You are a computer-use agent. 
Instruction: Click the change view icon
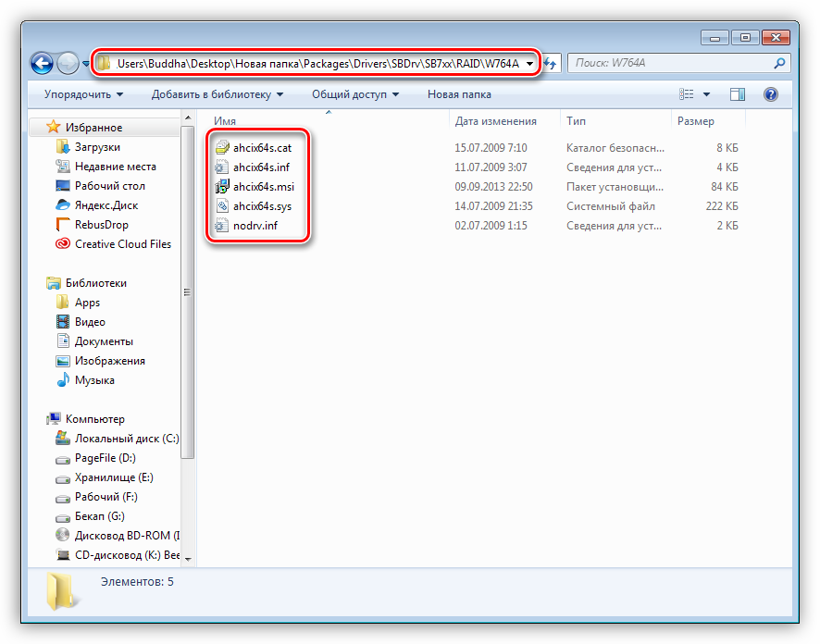click(x=687, y=94)
